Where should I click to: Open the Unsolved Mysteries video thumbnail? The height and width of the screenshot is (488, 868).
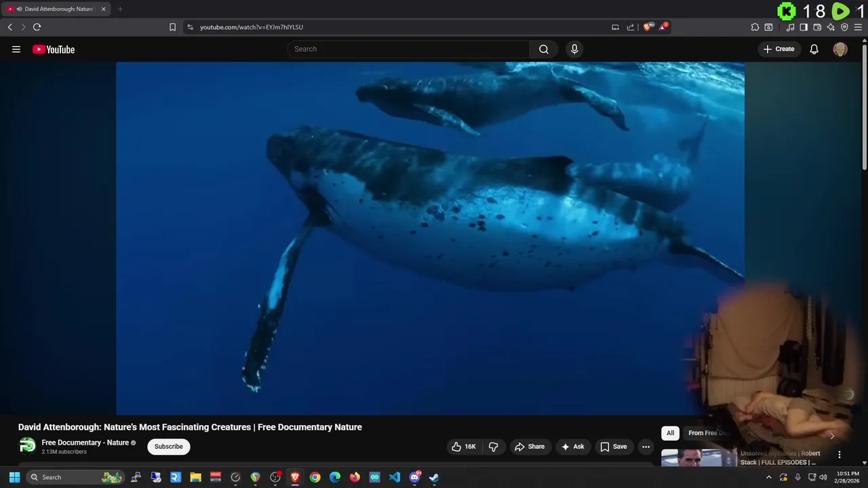(x=698, y=457)
